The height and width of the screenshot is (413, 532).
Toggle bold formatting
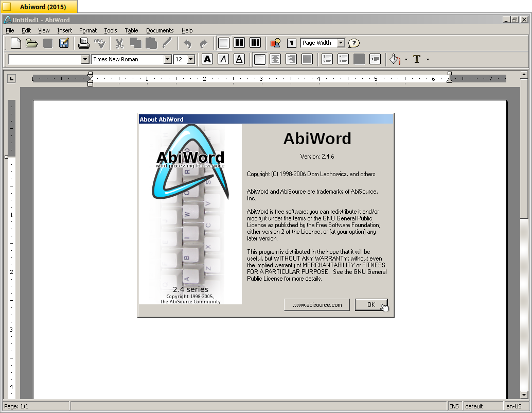click(207, 59)
